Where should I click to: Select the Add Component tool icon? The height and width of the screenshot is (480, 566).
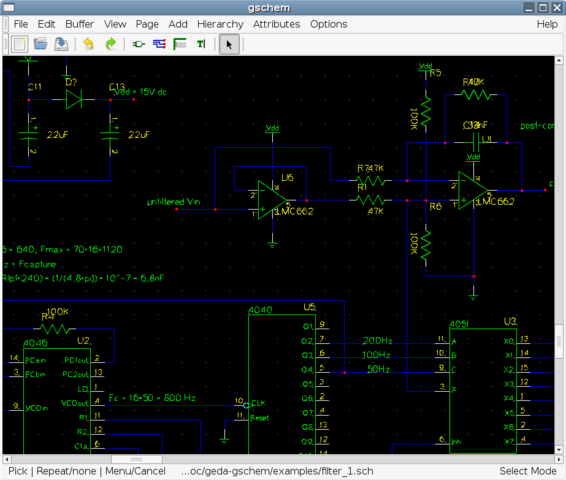[138, 44]
